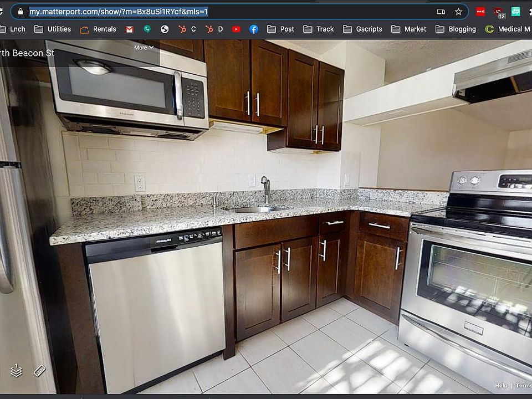The image size is (532, 399).
Task: Open the Utilities bookmarks folder
Action: pos(53,29)
